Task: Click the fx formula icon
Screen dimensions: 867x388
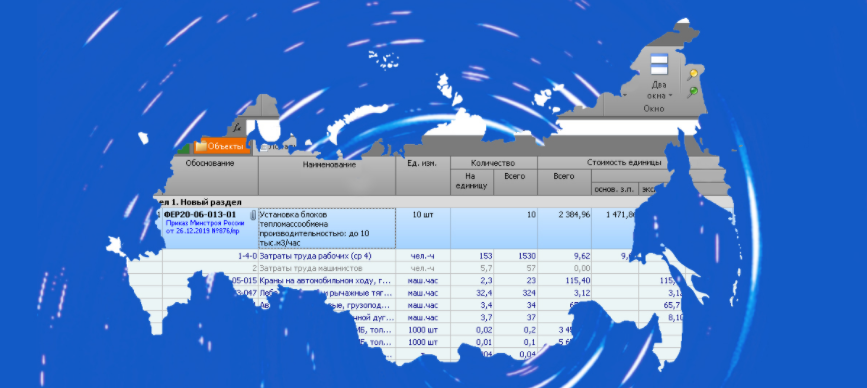Action: 238,127
